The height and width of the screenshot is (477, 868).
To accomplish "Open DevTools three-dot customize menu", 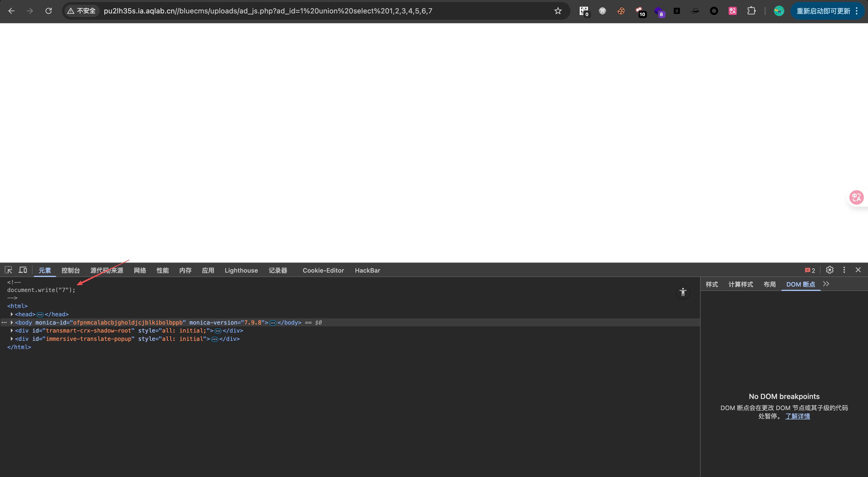I will 844,270.
